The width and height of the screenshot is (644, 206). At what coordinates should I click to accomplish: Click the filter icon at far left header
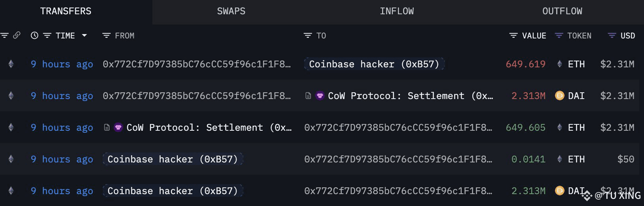(4, 35)
